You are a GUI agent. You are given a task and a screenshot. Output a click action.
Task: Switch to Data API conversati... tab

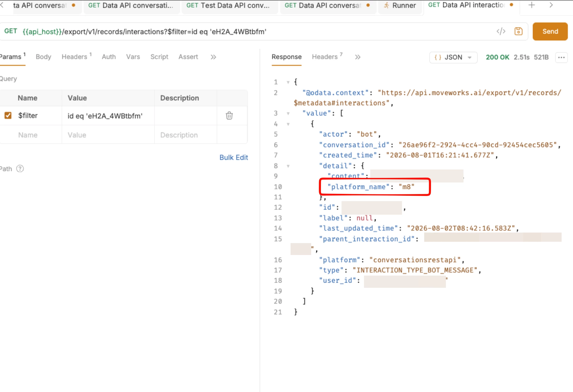coord(131,5)
